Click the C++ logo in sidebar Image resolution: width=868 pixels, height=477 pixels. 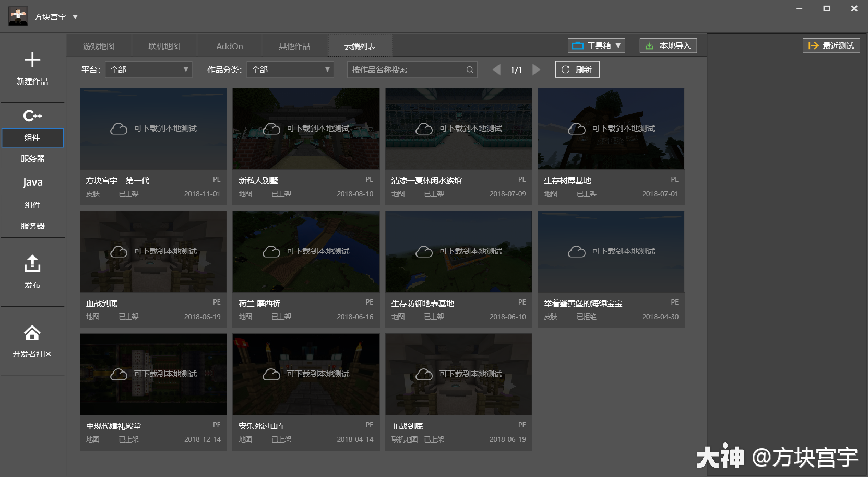pyautogui.click(x=32, y=115)
